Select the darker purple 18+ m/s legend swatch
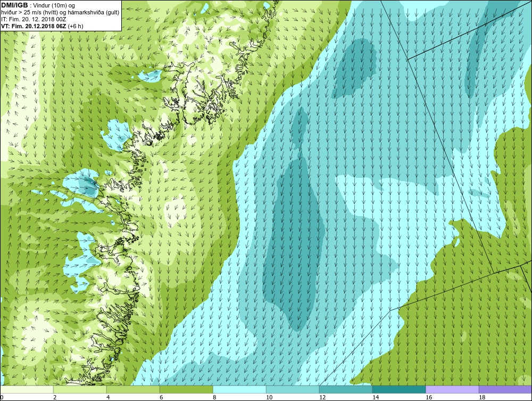 [x=505, y=389]
